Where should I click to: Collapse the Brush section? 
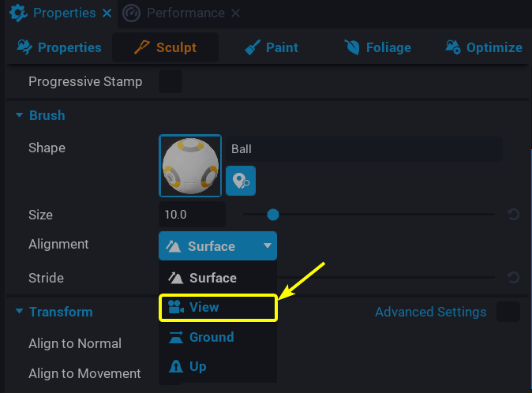pos(19,115)
